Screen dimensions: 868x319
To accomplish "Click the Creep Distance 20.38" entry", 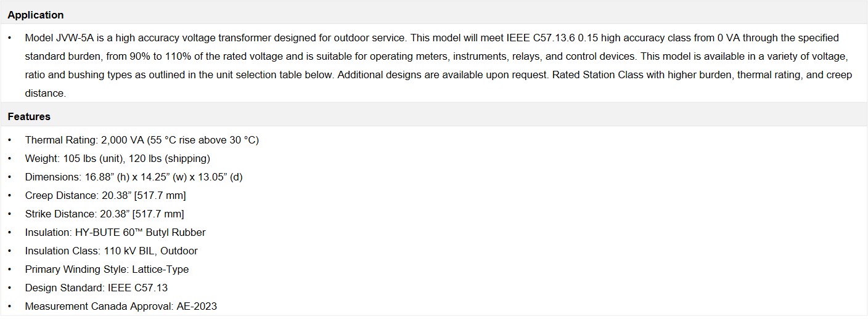I will pyautogui.click(x=105, y=195).
